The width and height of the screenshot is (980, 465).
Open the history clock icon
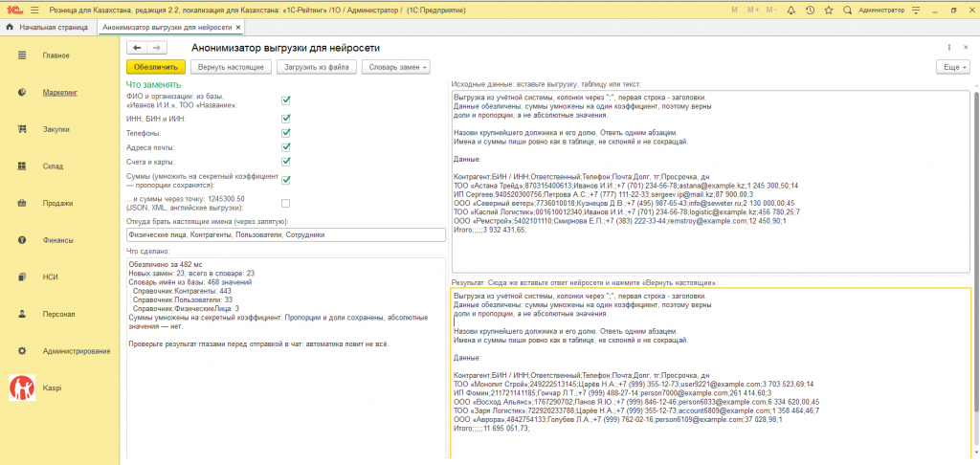click(810, 10)
